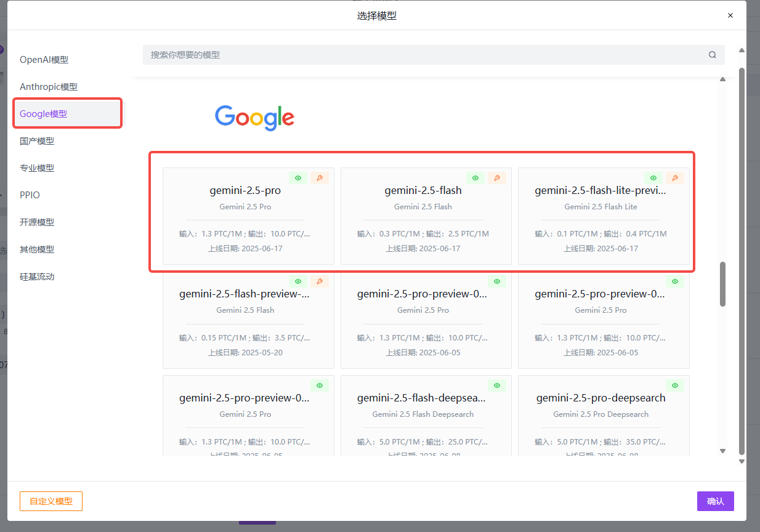Select the gemini-2.5-pro-deepsearch model title
The image size is (760, 532).
[601, 398]
